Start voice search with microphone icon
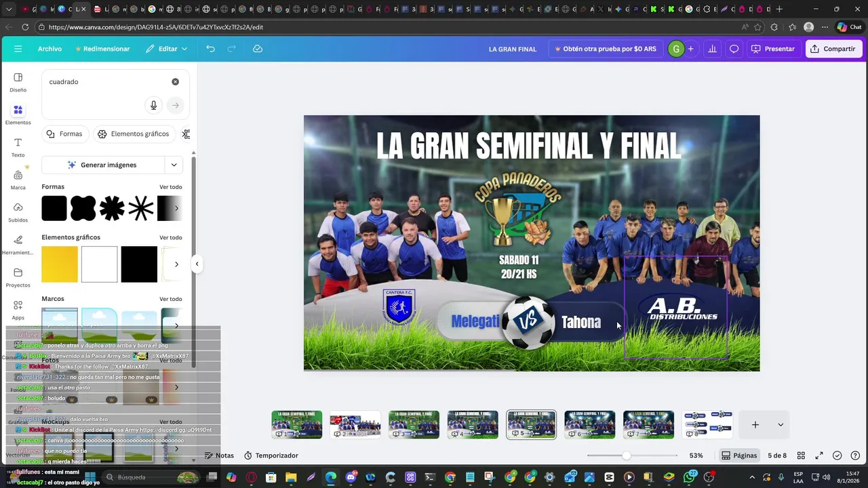 pyautogui.click(x=153, y=105)
